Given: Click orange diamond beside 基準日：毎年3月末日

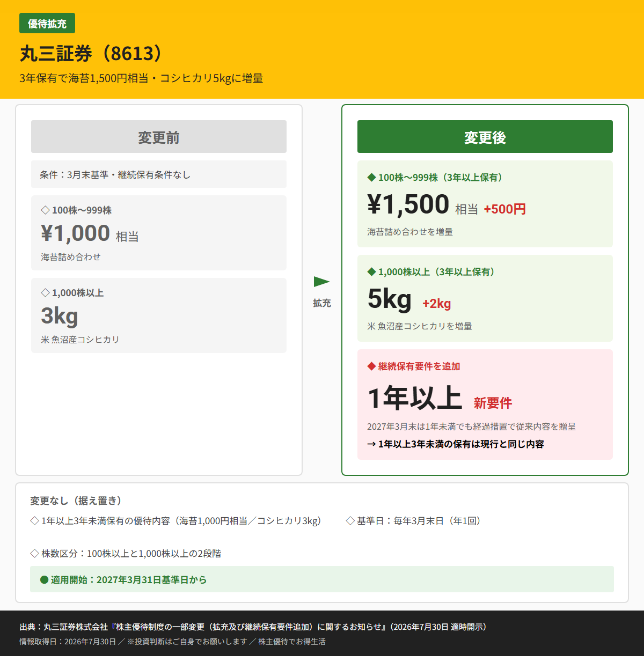Looking at the screenshot, I should (350, 520).
